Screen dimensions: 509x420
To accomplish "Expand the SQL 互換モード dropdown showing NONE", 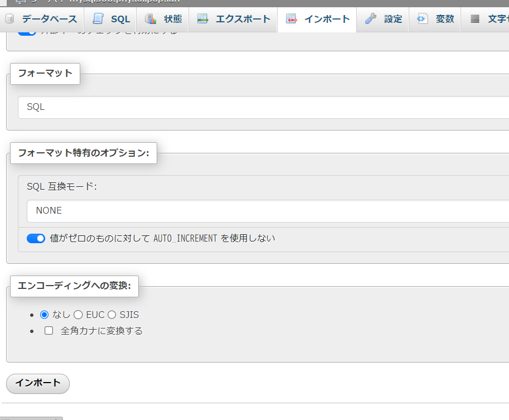I will tap(268, 211).
